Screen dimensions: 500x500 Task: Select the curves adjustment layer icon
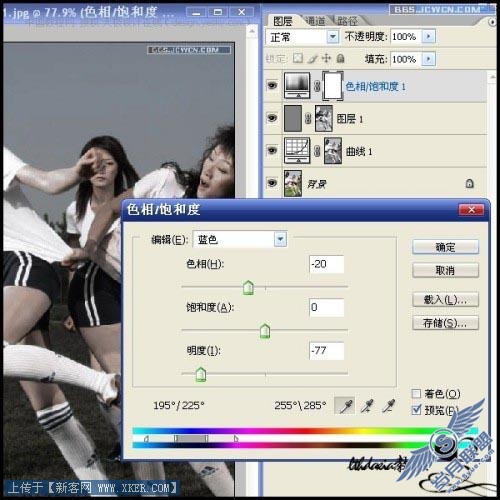point(297,150)
